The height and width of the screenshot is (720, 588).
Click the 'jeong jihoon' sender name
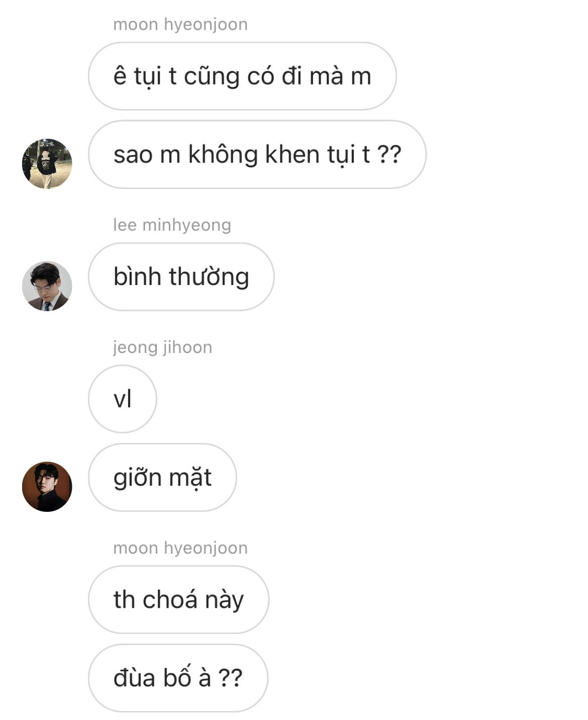point(162,347)
